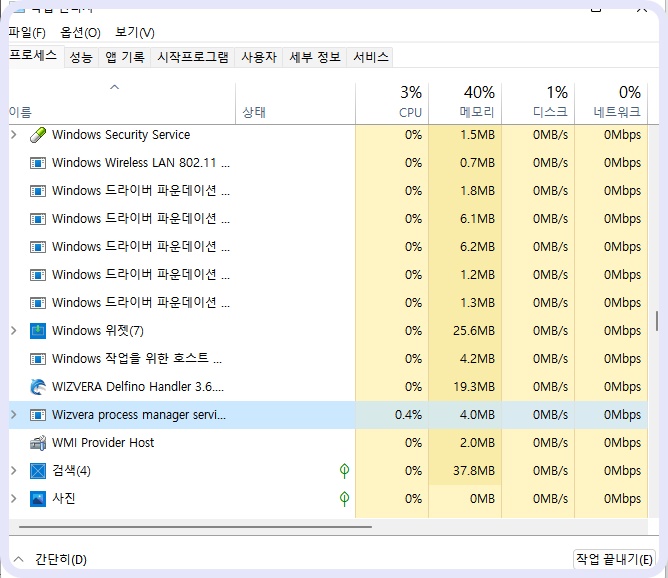Sort by the 이름 column header
Viewport: 668px width, 578px height.
122,104
